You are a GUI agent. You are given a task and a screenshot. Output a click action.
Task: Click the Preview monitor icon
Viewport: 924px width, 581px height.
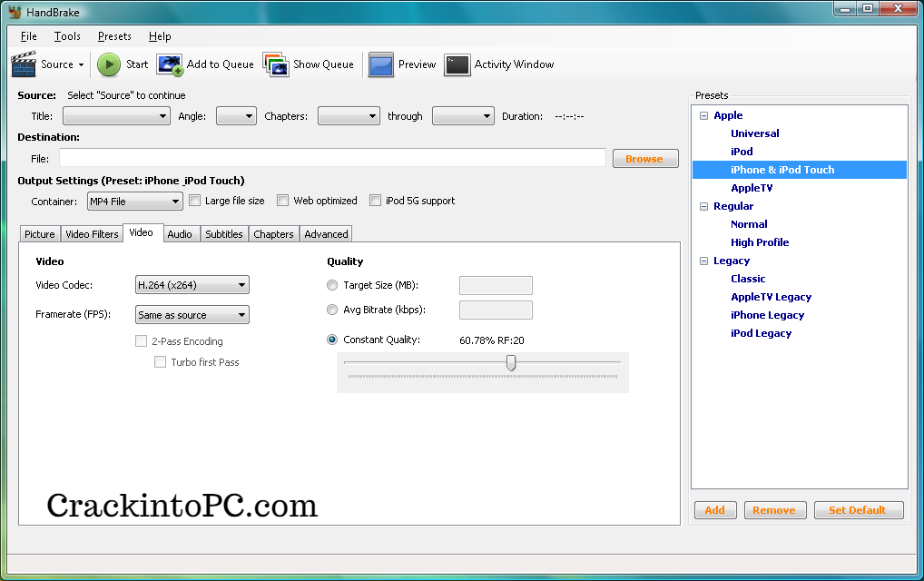(380, 64)
